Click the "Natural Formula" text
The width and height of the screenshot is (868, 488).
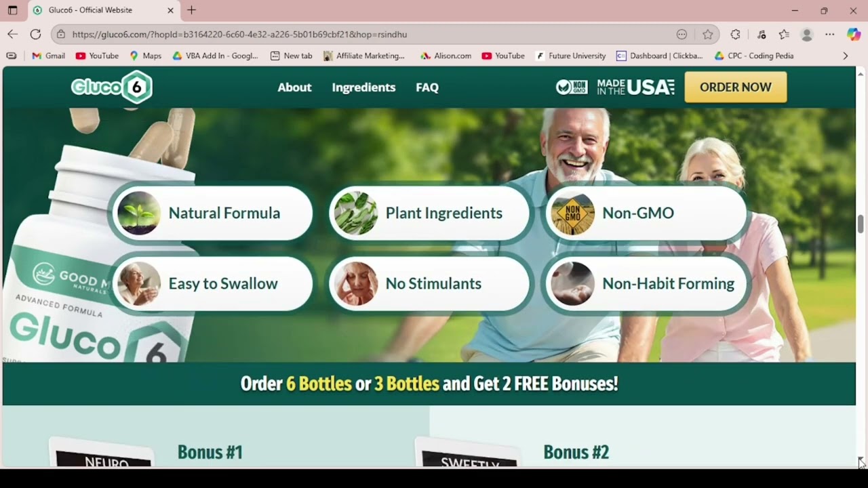pyautogui.click(x=224, y=213)
